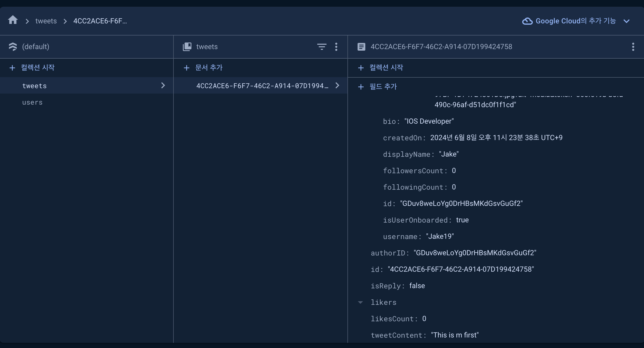
Task: Click chevron on tweets collection row
Action: pyautogui.click(x=163, y=86)
